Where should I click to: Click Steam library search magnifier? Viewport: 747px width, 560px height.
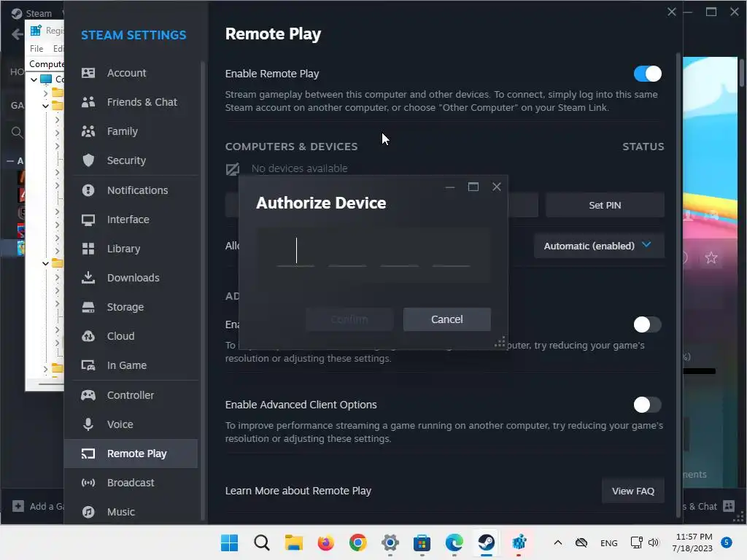point(18,132)
